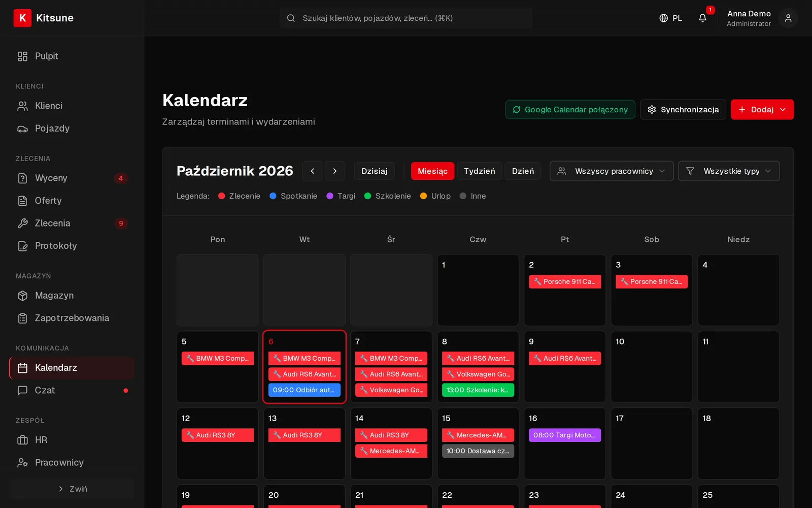Open 08:00 Targi Moto event
Screen dimensions: 812x508
click(x=565, y=435)
